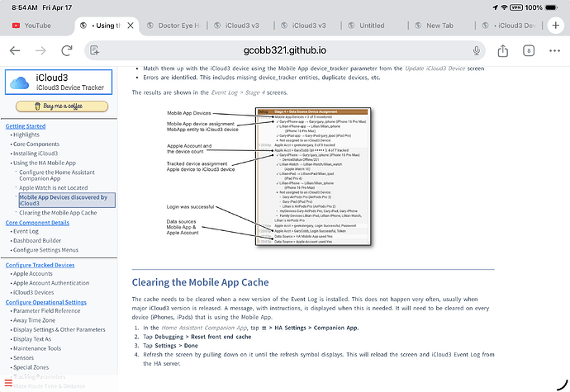This screenshot has height=392, width=570.
Task: Select Display Settings & Other Parameters
Action: coord(59,330)
